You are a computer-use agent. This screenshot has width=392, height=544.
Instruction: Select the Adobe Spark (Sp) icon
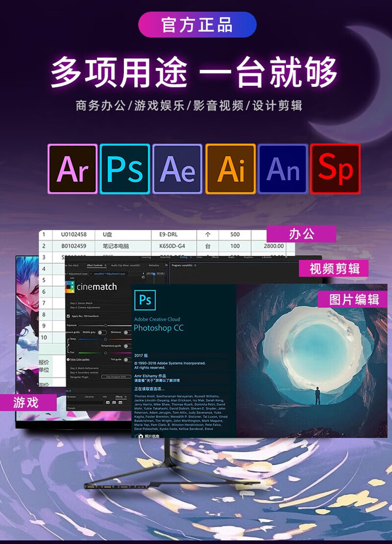(335, 169)
